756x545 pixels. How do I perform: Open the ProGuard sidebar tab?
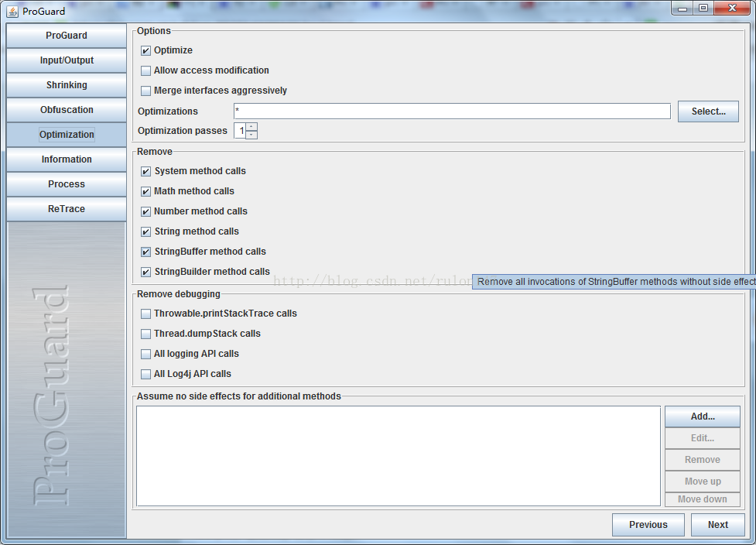coord(67,36)
